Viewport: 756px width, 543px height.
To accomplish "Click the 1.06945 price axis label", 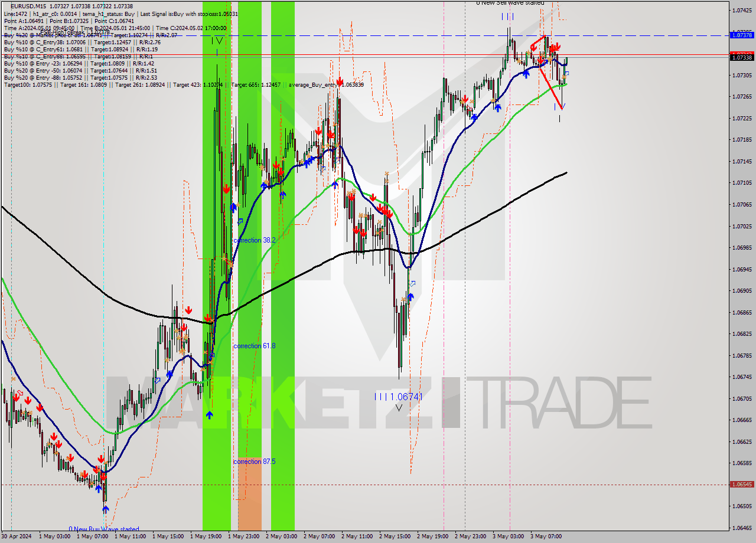I will coord(742,269).
